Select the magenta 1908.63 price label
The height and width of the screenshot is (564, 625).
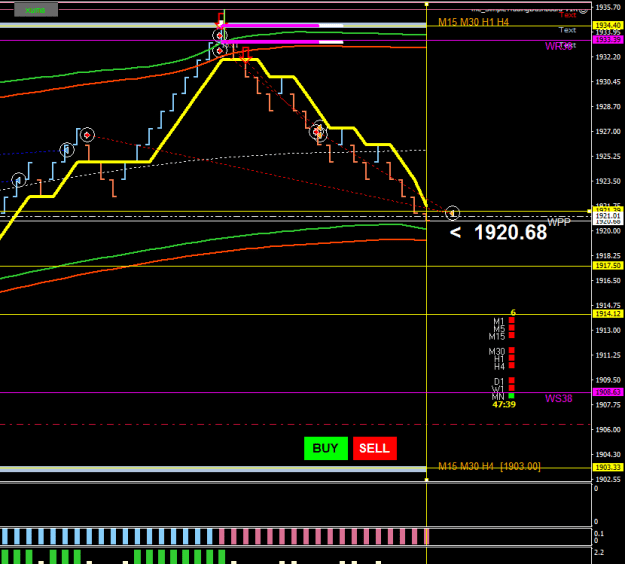click(608, 392)
